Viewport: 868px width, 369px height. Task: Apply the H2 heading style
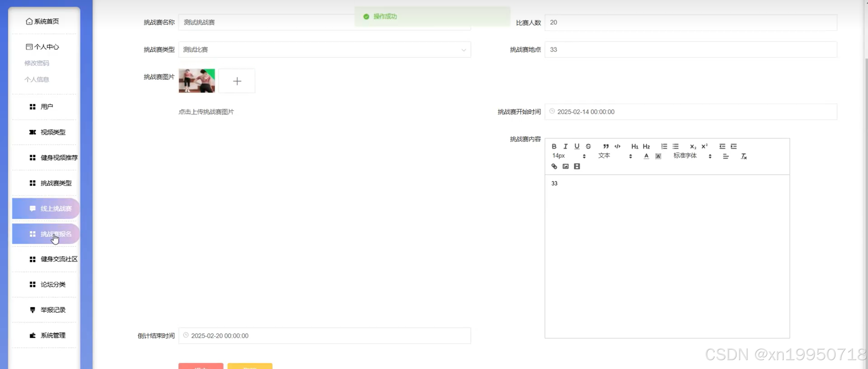point(646,146)
